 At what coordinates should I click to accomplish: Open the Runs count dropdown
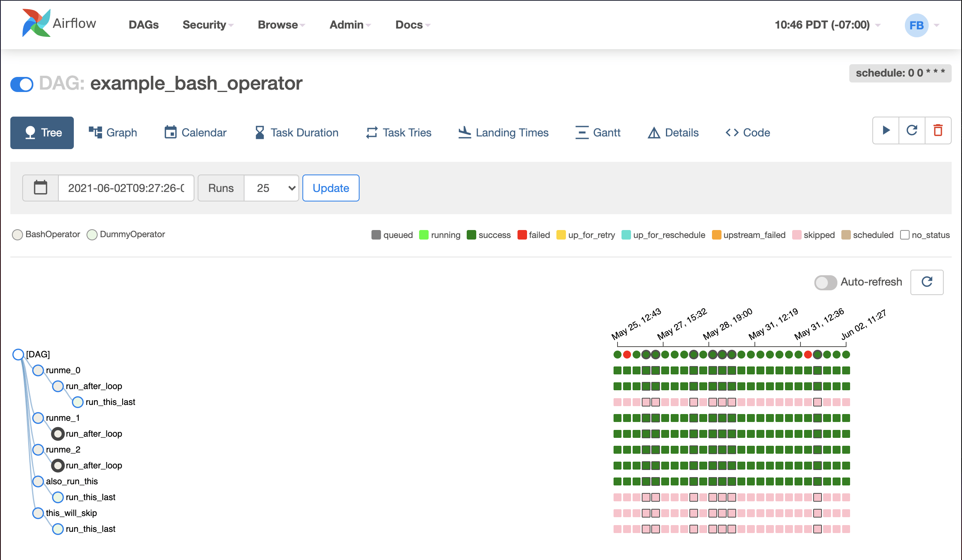point(271,188)
